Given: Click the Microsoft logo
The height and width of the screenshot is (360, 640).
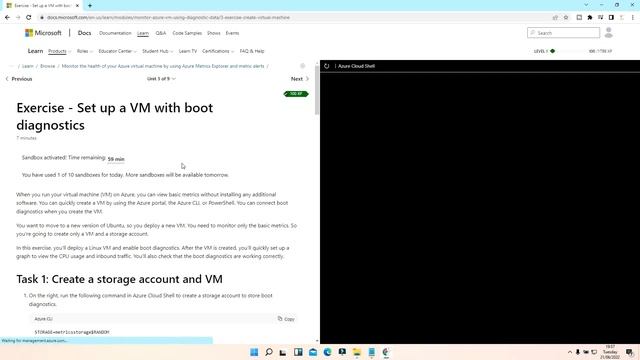Looking at the screenshot, I should pyautogui.click(x=43, y=33).
